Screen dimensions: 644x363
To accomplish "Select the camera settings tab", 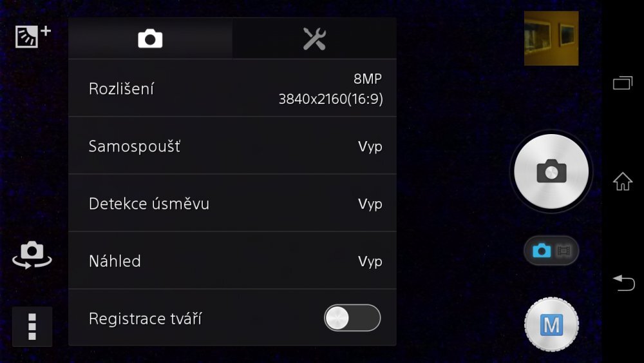I will pyautogui.click(x=150, y=39).
